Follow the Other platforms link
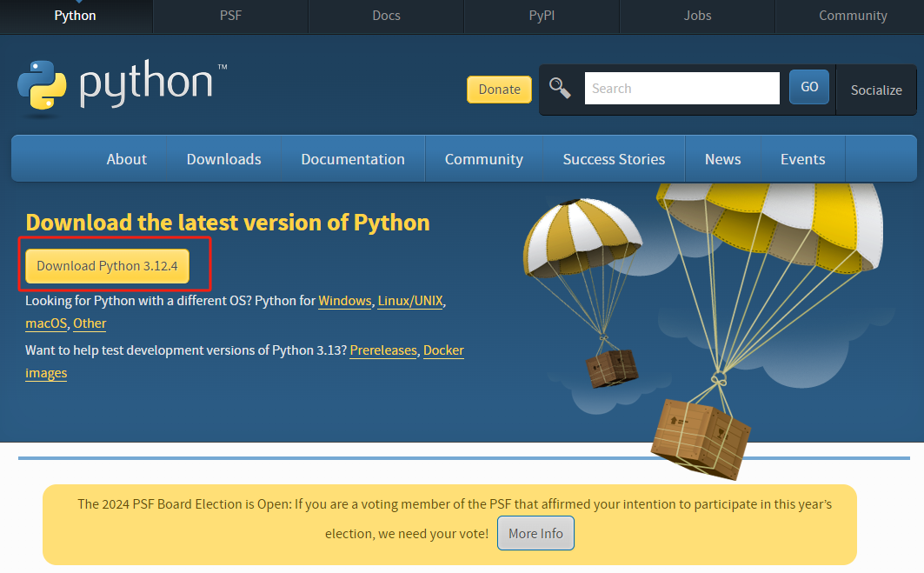Image resolution: width=924 pixels, height=573 pixels. point(90,323)
